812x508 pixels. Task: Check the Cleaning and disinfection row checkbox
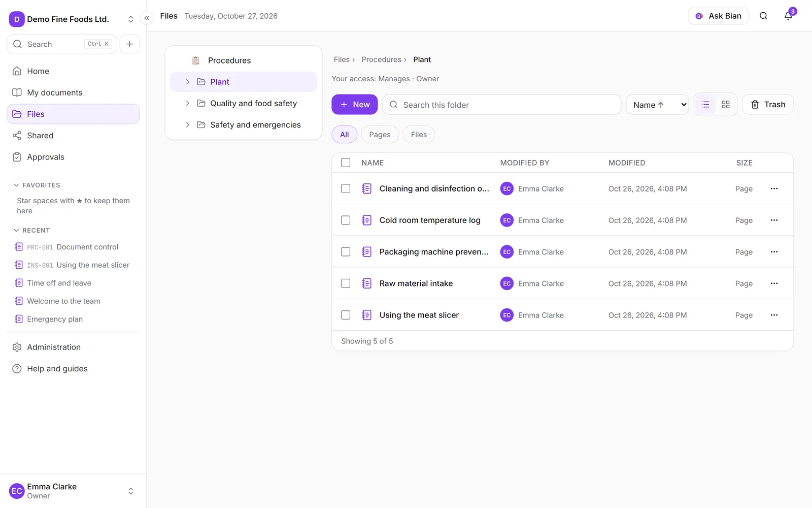(346, 188)
